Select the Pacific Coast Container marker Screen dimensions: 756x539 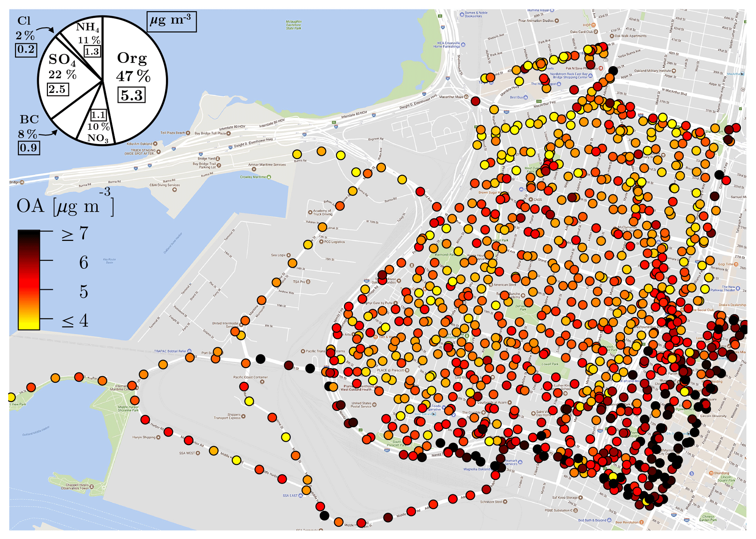click(262, 382)
